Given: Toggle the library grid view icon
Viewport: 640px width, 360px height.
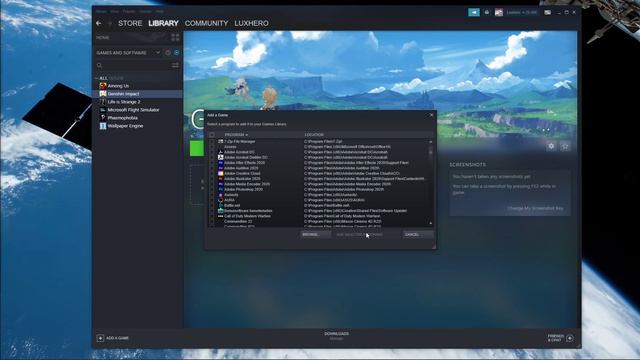Looking at the screenshot, I should 175,38.
